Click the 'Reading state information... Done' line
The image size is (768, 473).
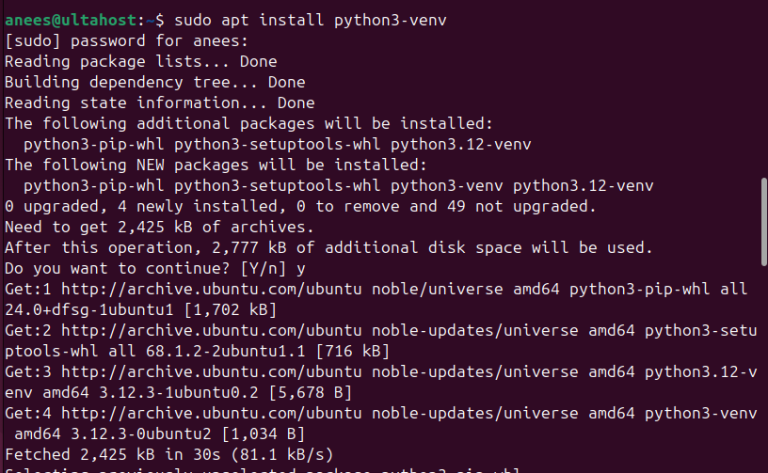click(x=160, y=103)
